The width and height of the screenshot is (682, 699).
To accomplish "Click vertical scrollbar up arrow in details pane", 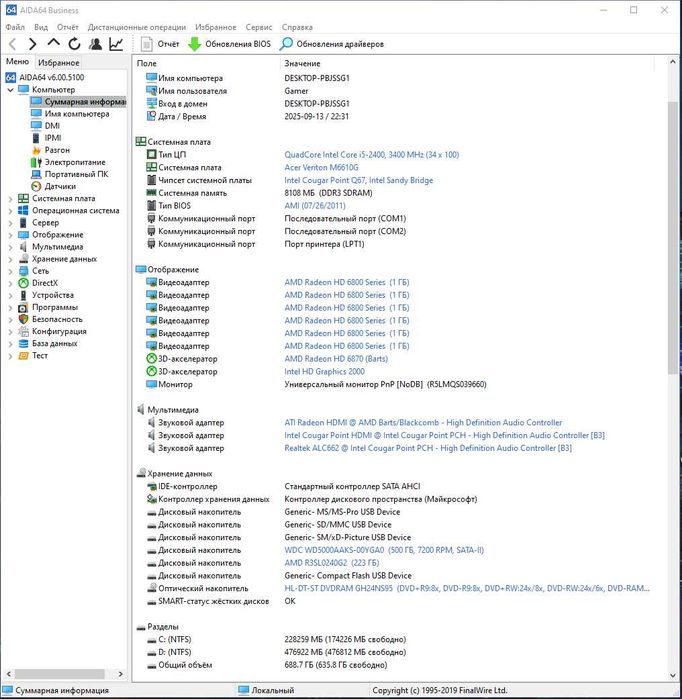I will coord(673,62).
